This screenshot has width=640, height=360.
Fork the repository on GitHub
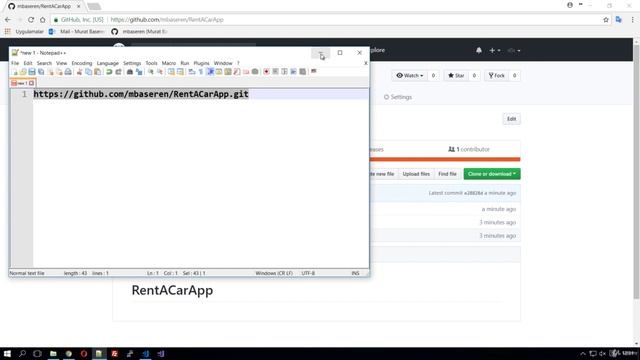click(x=497, y=76)
